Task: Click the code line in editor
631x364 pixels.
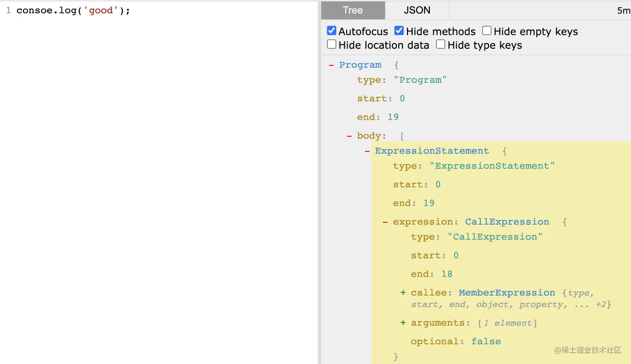Action: tap(73, 10)
